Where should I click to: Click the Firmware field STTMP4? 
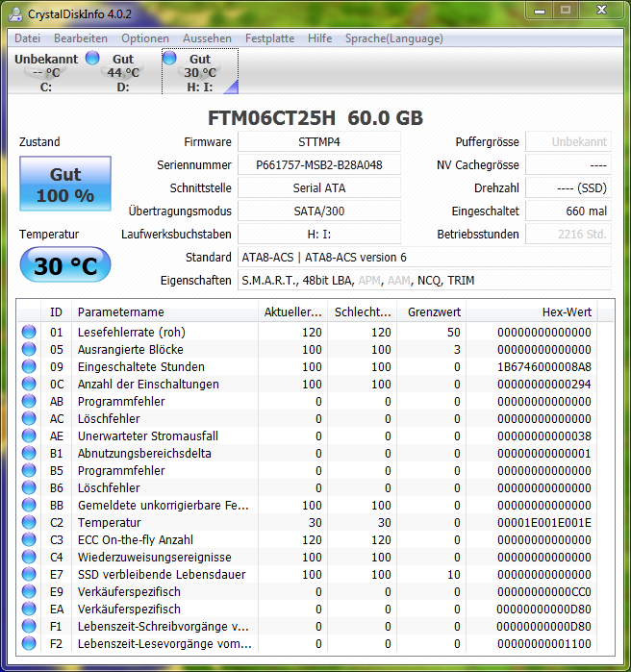(x=319, y=142)
